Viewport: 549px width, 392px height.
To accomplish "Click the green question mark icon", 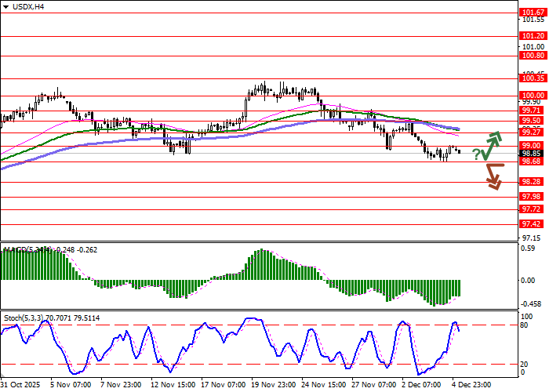I will click(x=476, y=154).
